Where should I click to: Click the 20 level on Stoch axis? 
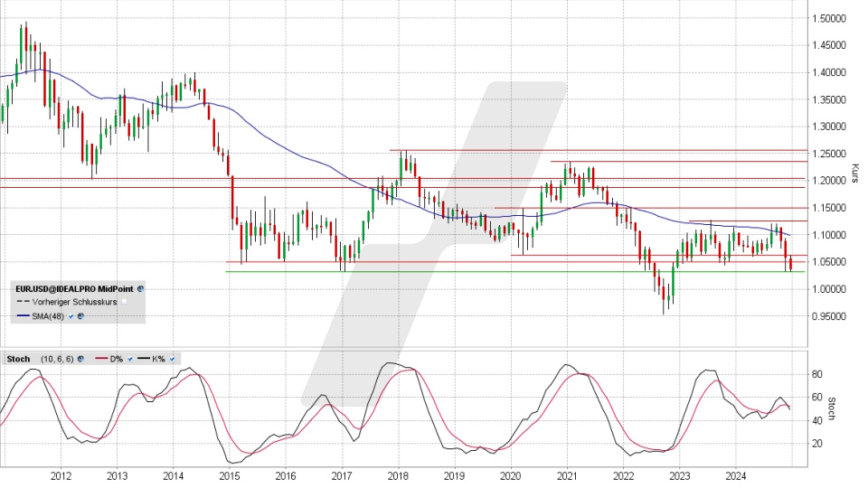(x=817, y=444)
